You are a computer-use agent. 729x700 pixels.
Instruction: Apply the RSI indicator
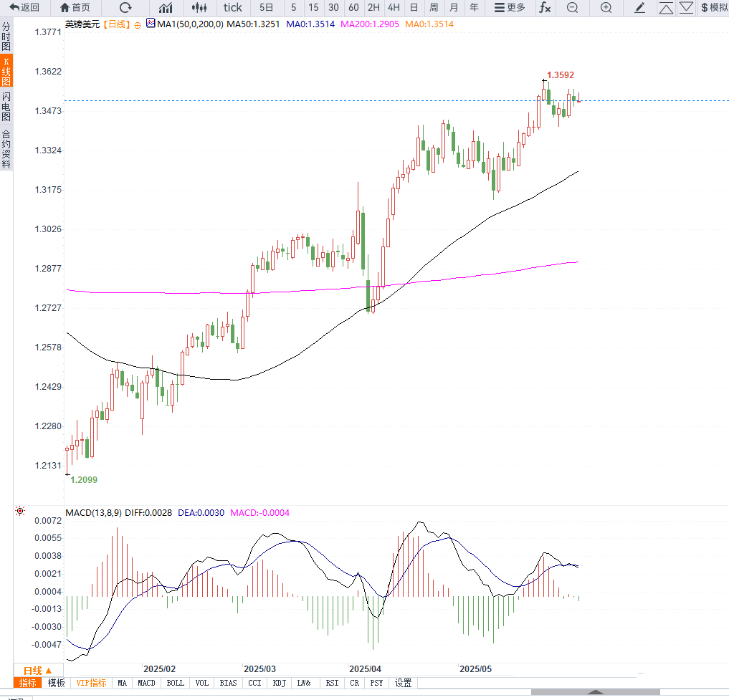332,683
